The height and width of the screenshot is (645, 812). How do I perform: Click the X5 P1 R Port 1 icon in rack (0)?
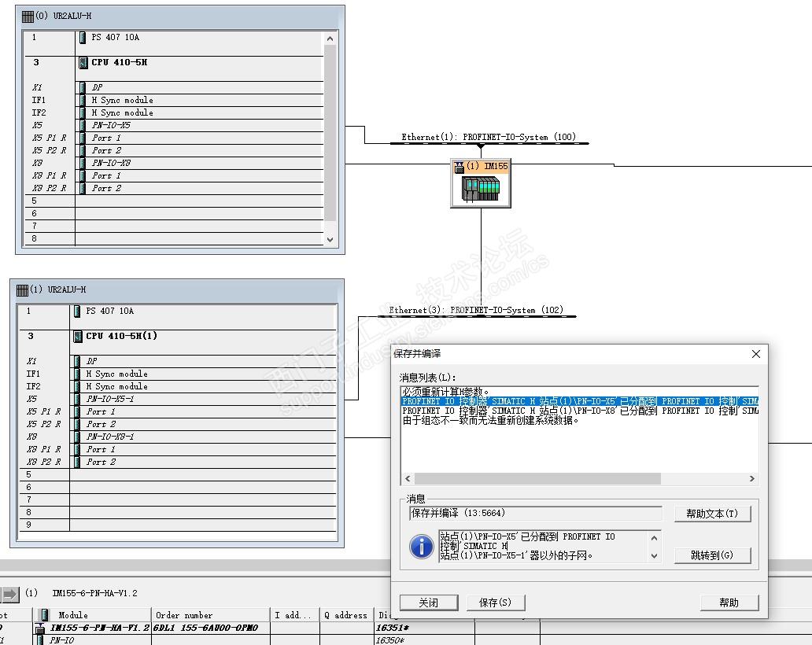tap(83, 138)
